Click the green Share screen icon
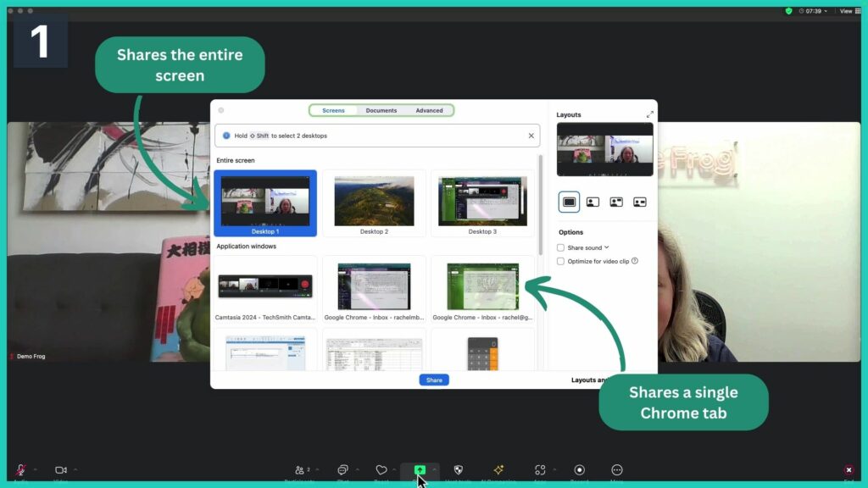The width and height of the screenshot is (868, 488). 420,469
